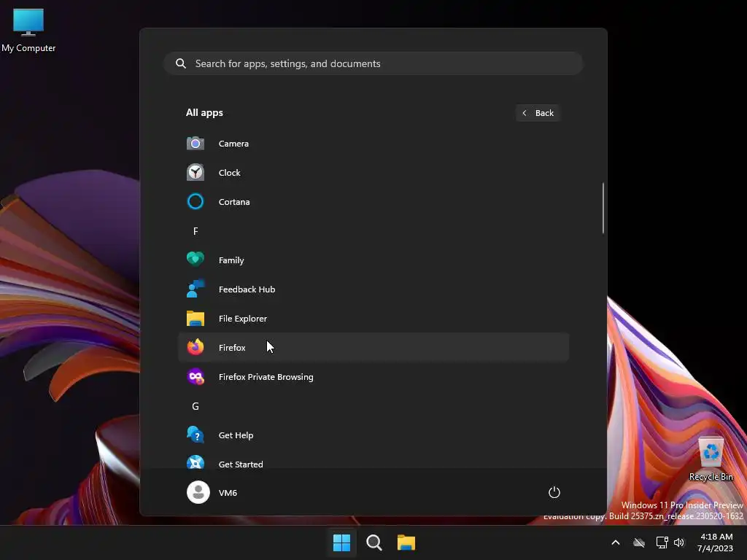Select the 'Clock' label
Screen dimensions: 747x560
tap(229, 172)
